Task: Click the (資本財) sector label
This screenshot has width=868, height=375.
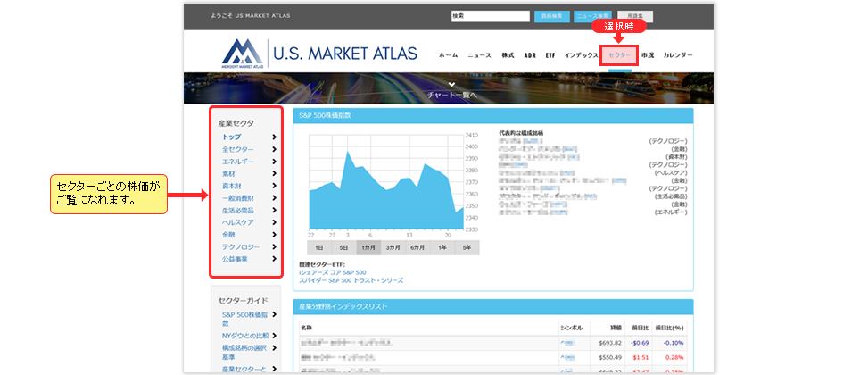Action: tap(676, 157)
